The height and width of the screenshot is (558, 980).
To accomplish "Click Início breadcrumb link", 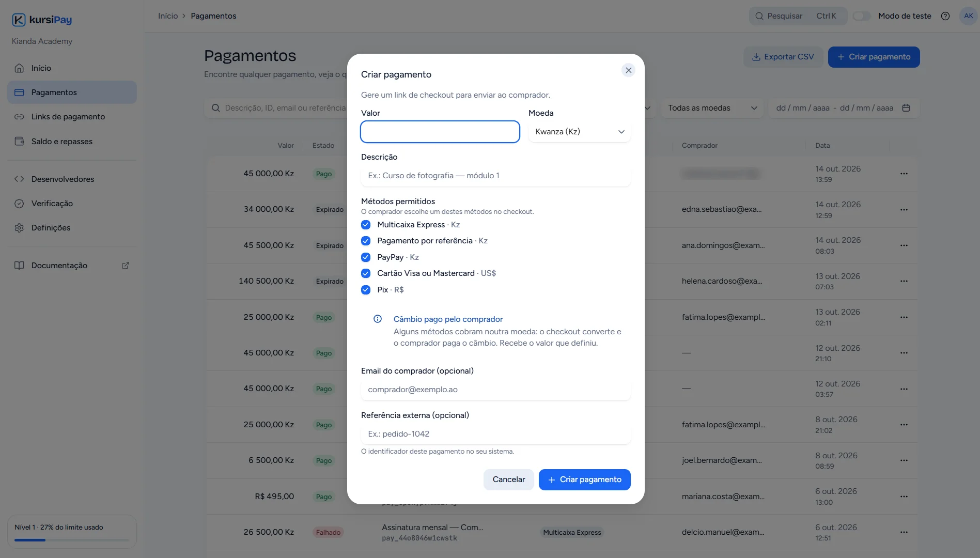I will tap(168, 16).
